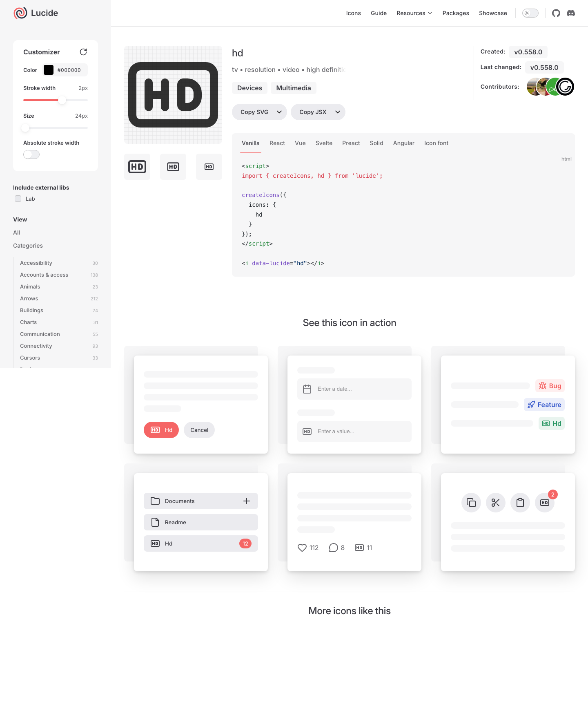Click the comment bubble icon next to 8
The width and height of the screenshot is (588, 709).
pos(334,548)
